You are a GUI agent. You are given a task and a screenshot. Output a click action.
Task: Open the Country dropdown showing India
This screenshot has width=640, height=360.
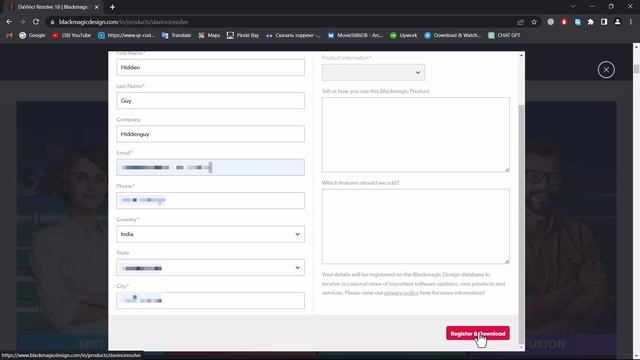tap(210, 234)
